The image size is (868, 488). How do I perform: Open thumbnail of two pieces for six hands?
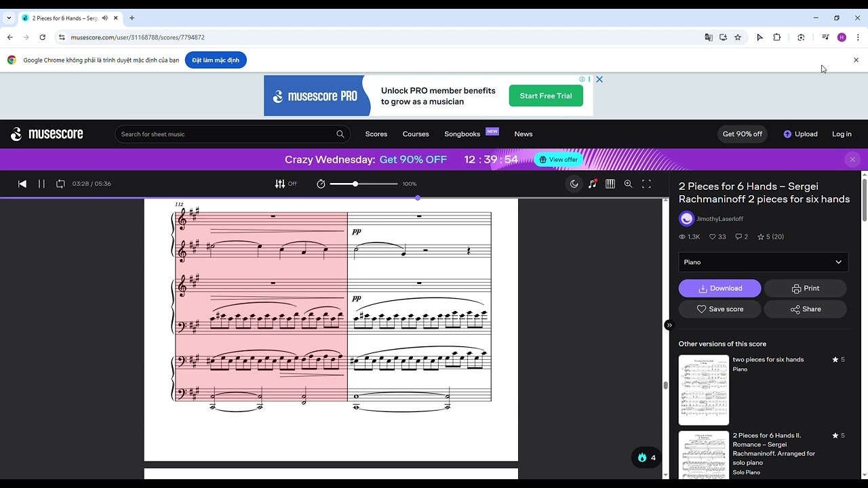(x=704, y=390)
